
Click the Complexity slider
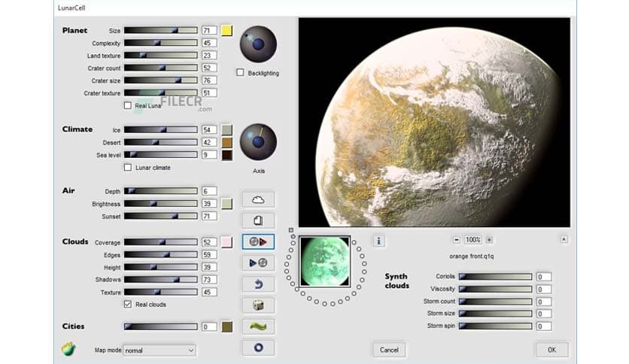[x=161, y=43]
